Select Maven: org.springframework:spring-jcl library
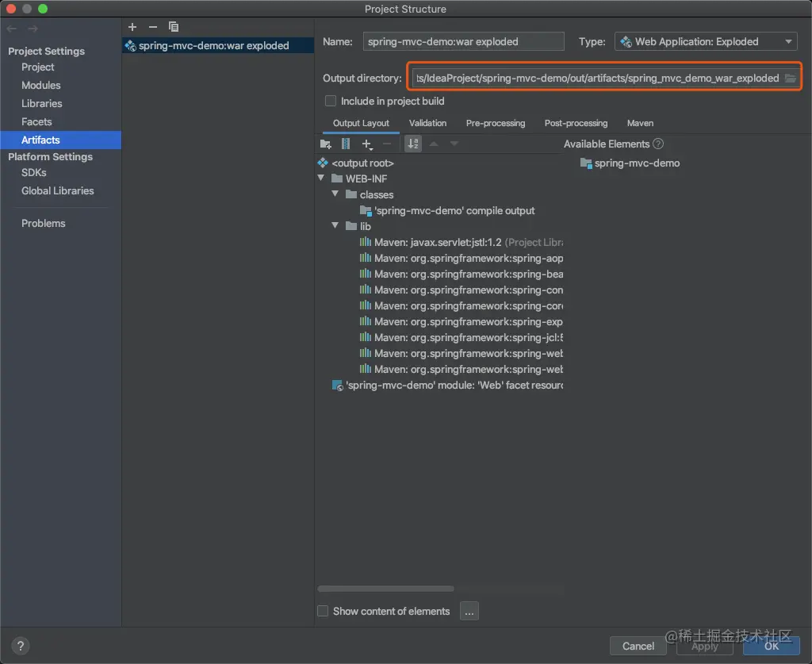812x664 pixels. click(469, 338)
